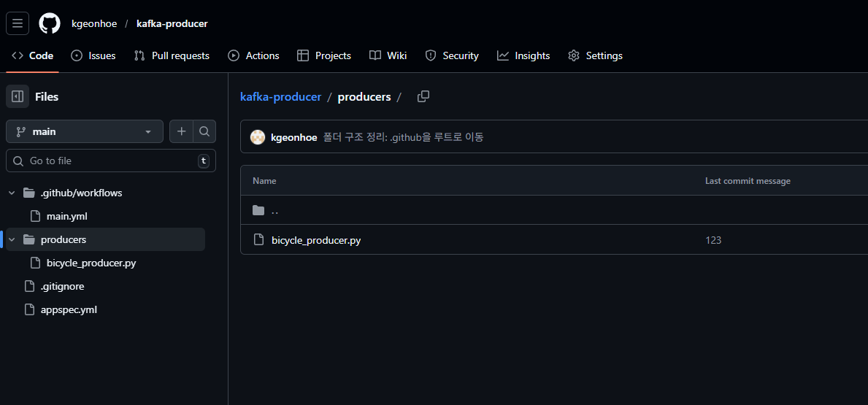
Task: Open latest commit message '폴더 구조 정리'
Action: (x=404, y=137)
